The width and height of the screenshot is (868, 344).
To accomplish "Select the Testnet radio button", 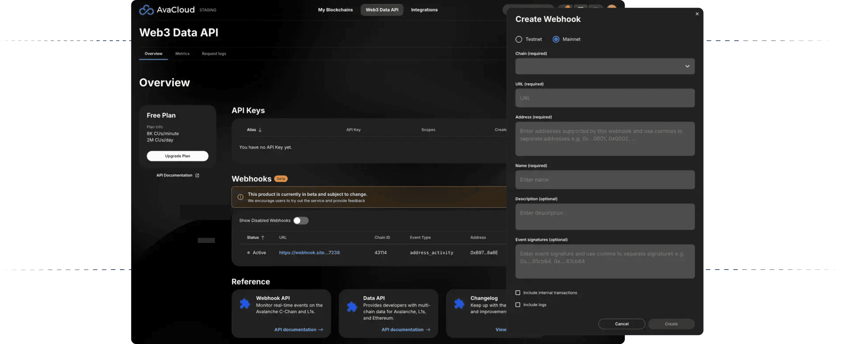I will click(519, 39).
